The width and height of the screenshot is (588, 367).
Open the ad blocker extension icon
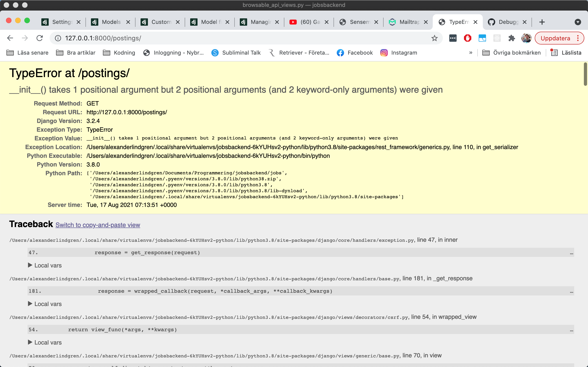467,38
